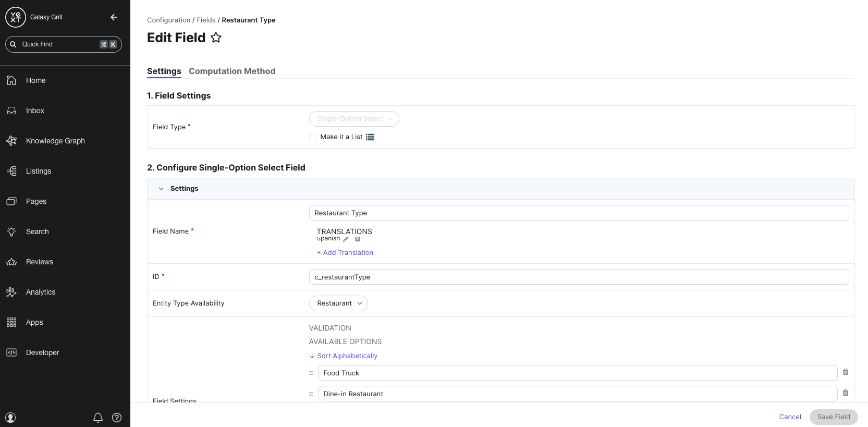Open Analytics chart icon
This screenshot has width=868, height=427.
[11, 292]
